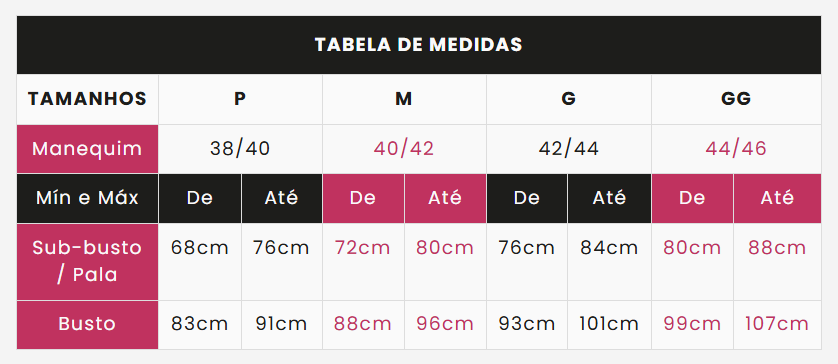Image resolution: width=838 pixels, height=364 pixels.
Task: Click manequim value 38/40
Action: [x=240, y=149]
